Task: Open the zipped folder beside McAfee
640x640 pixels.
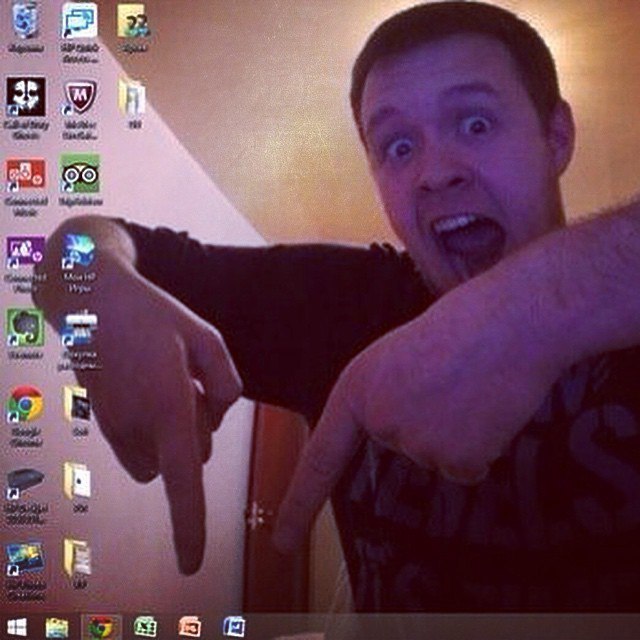Action: point(133,97)
